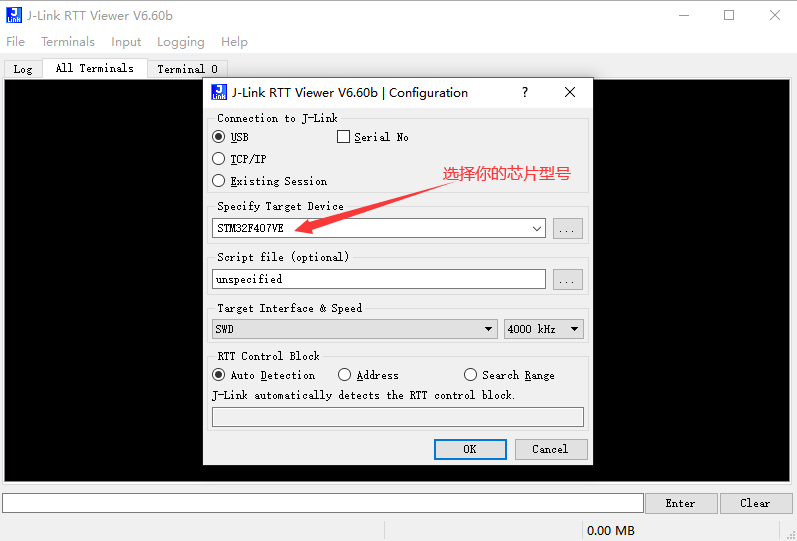The image size is (797, 541).
Task: Browse for a script file via ellipsis button
Action: tap(567, 279)
